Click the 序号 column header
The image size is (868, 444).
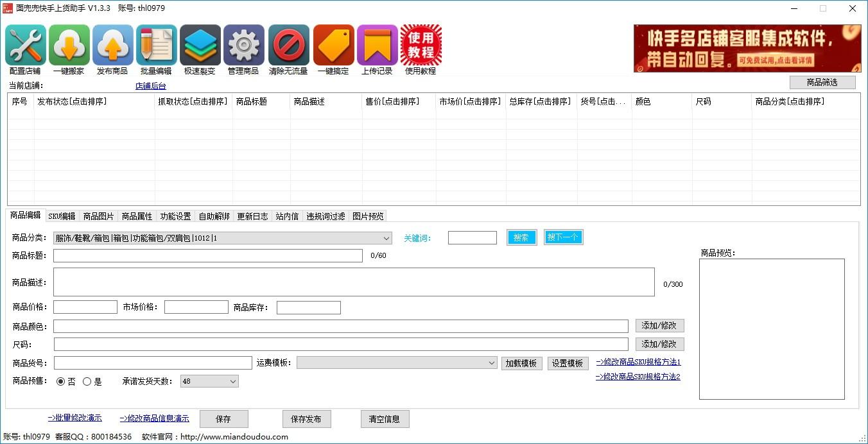point(21,101)
